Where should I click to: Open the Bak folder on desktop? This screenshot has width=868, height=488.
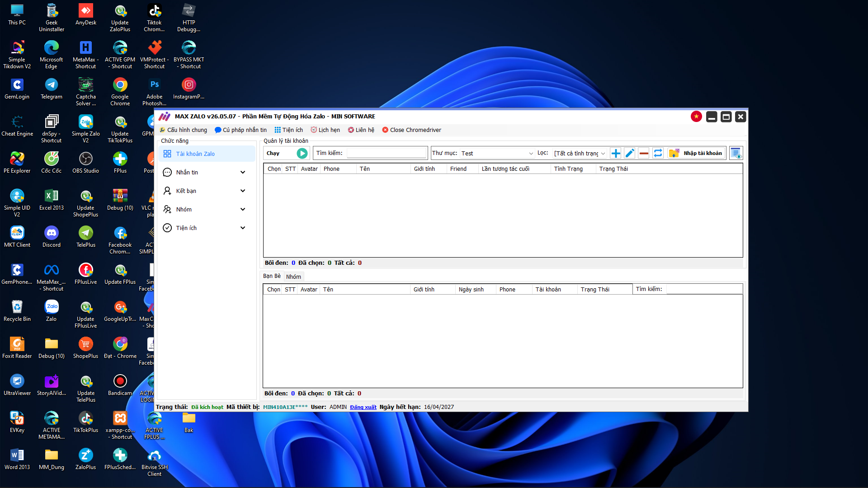189,422
